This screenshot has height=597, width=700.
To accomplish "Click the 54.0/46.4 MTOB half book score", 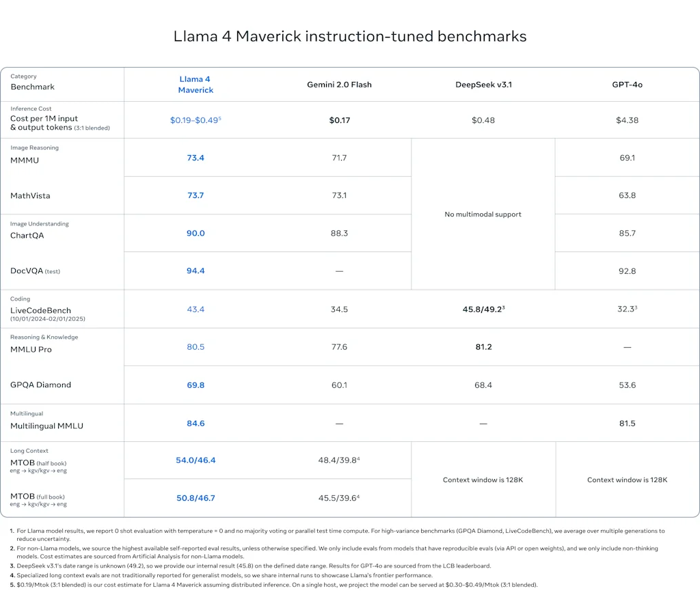I will (196, 460).
